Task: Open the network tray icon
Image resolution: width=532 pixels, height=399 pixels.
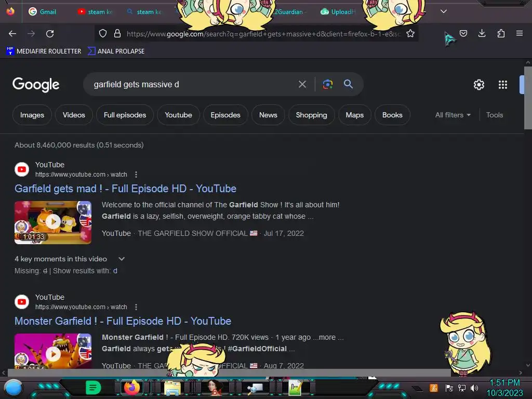Action: click(x=462, y=388)
